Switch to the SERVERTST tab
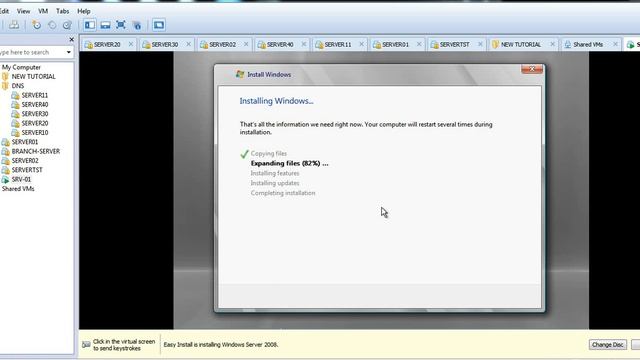The image size is (640, 360). coord(454,44)
